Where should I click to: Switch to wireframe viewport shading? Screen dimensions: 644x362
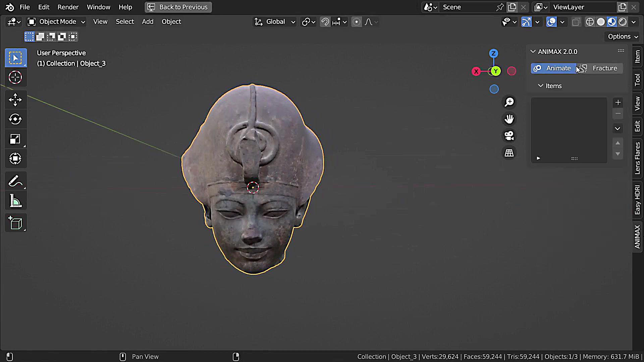point(590,22)
